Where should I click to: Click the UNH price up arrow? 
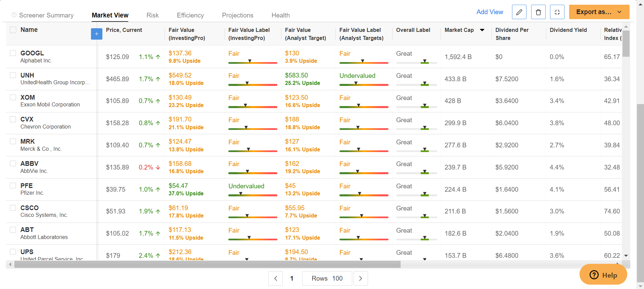158,79
